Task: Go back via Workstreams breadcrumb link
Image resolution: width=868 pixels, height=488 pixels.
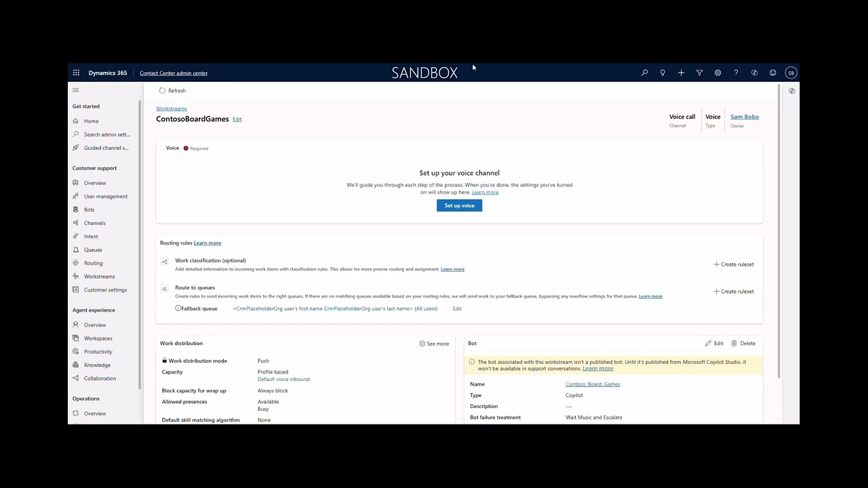Action: tap(172, 108)
